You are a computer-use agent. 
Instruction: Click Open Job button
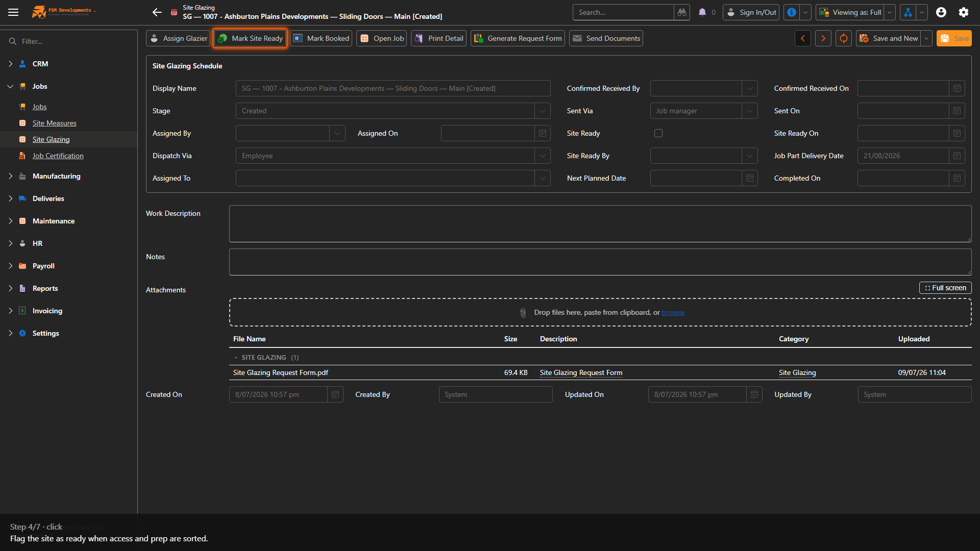382,38
